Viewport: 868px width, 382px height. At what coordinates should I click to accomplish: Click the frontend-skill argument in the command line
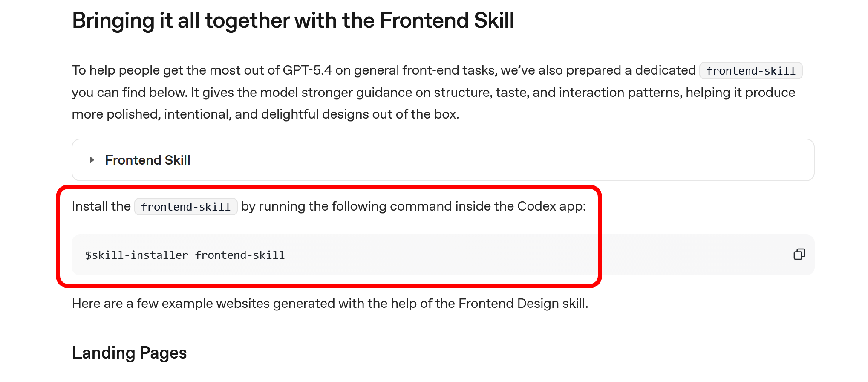point(240,255)
